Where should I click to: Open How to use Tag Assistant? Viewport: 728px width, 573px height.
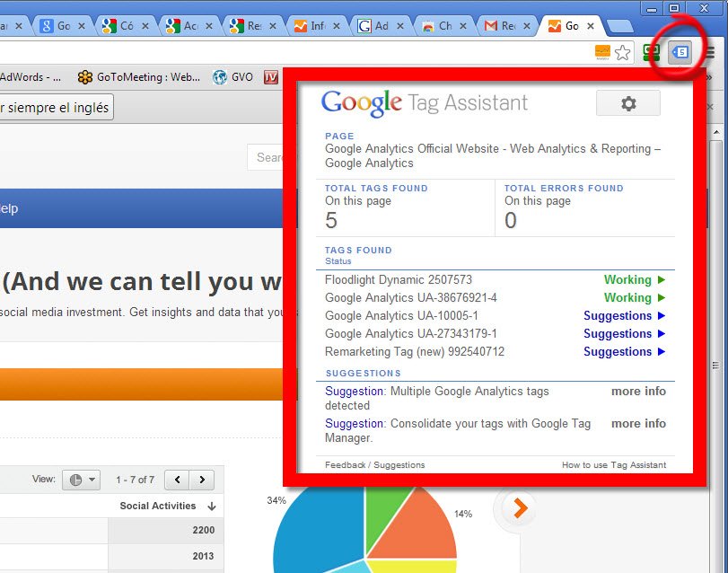pos(613,464)
